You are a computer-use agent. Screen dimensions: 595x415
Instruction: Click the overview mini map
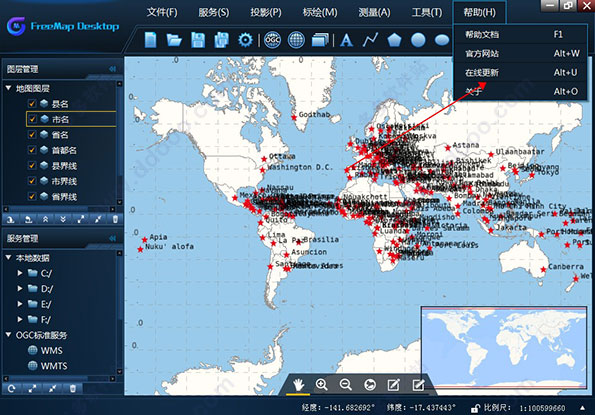click(x=504, y=347)
